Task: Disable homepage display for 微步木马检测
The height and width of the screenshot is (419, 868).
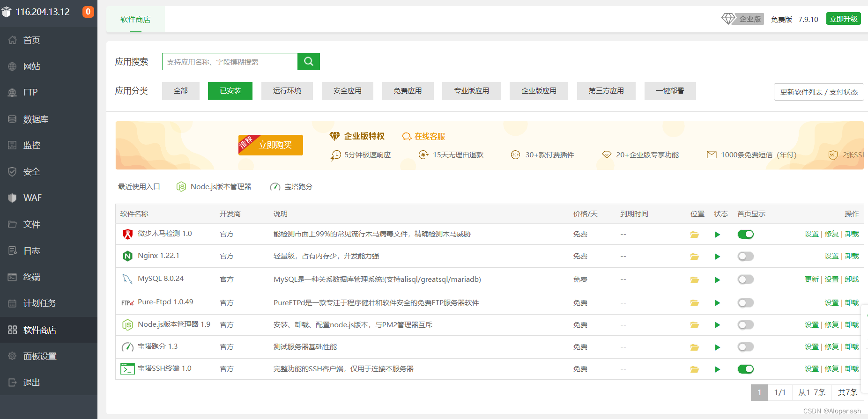Action: tap(745, 234)
